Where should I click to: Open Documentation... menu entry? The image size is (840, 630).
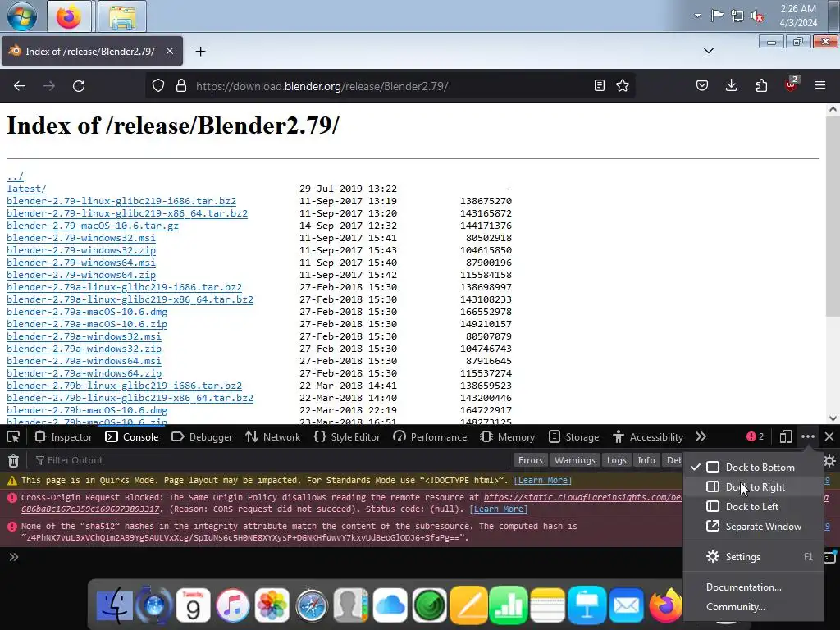click(x=753, y=587)
